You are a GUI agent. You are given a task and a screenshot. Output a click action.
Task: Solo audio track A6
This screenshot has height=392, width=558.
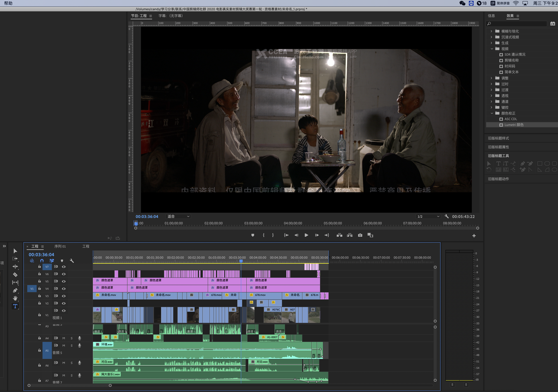[72, 363]
